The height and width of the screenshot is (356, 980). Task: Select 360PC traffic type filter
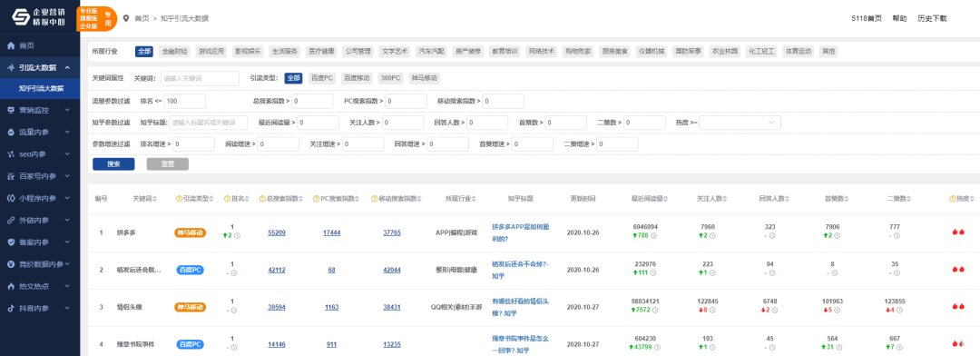click(389, 78)
